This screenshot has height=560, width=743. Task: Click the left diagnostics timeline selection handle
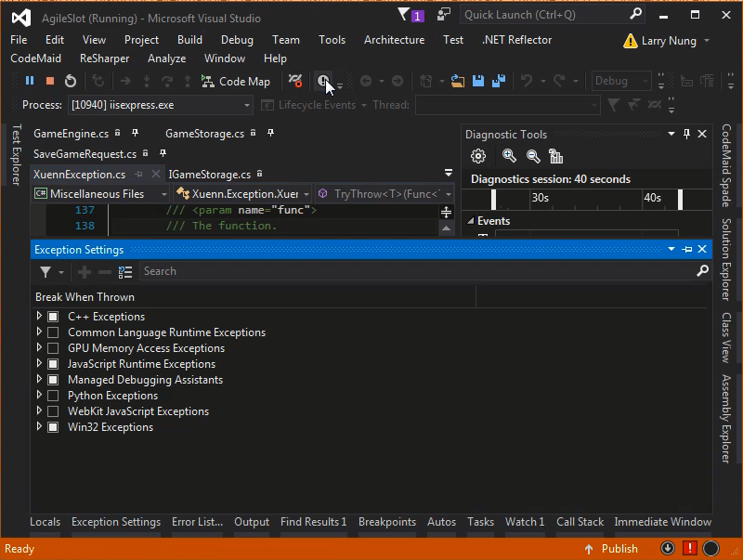(493, 199)
